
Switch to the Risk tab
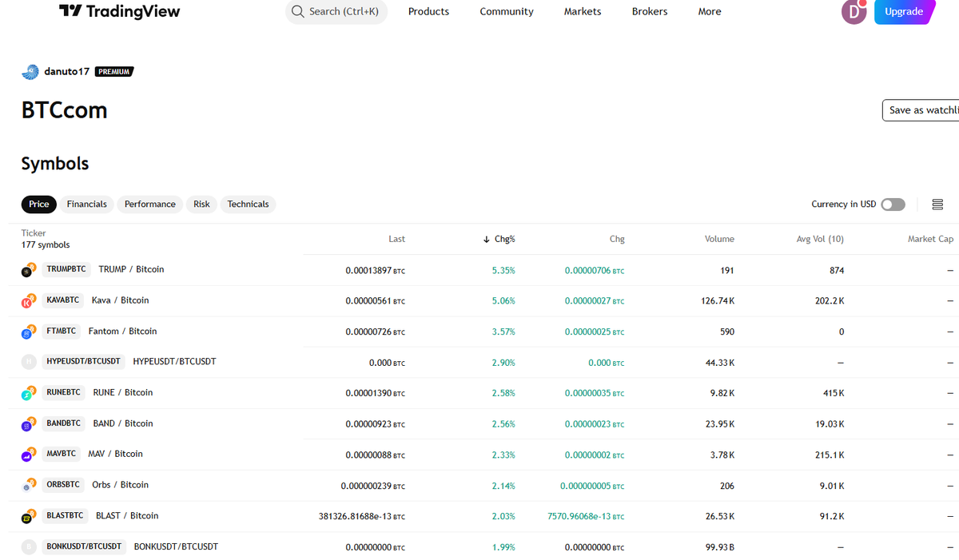pyautogui.click(x=201, y=205)
